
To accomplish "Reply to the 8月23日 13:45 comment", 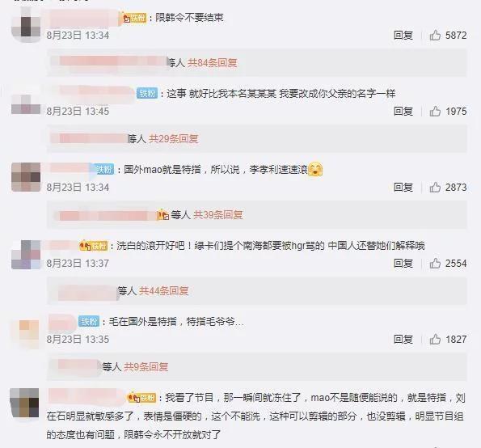I will [403, 111].
